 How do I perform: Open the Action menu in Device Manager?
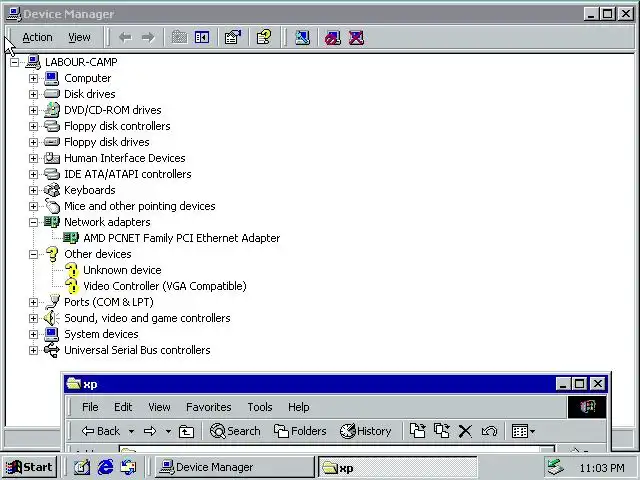click(x=37, y=38)
